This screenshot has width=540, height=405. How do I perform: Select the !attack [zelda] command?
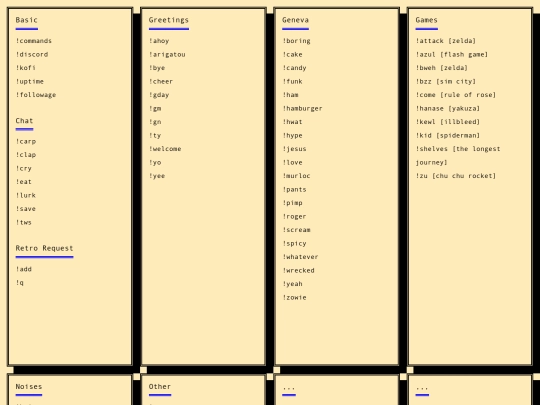446,41
